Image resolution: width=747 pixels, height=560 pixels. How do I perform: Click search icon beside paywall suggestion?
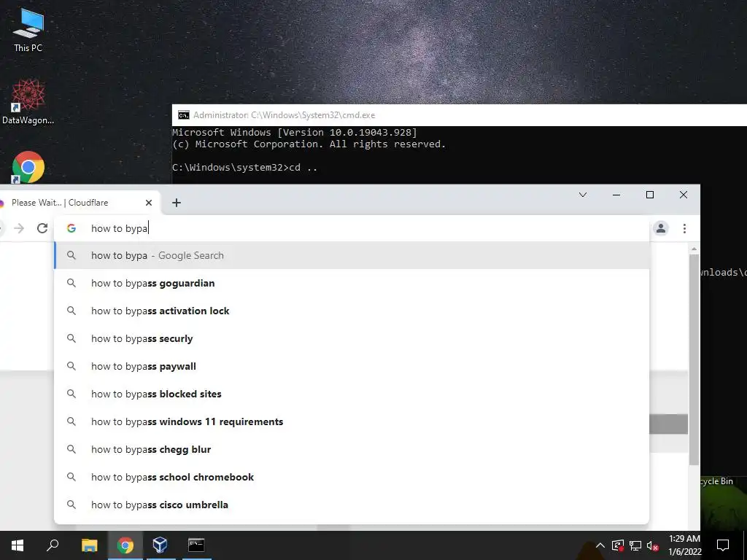tap(71, 366)
